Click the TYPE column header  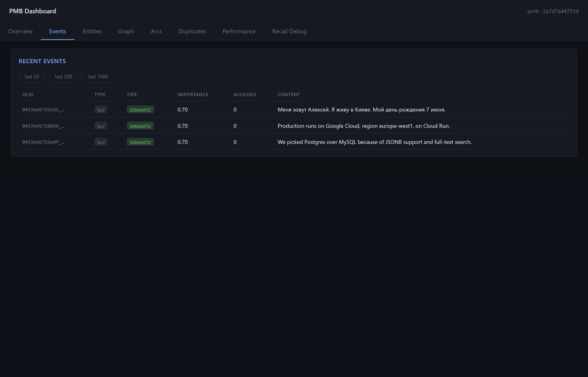[100, 94]
